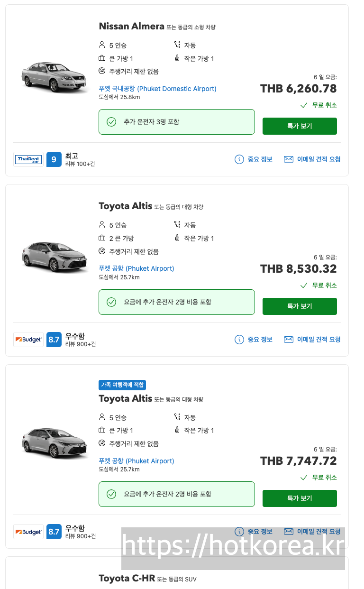The image size is (364, 589).
Task: Click the info icon in the THB 8,530.32 card
Action: point(239,340)
